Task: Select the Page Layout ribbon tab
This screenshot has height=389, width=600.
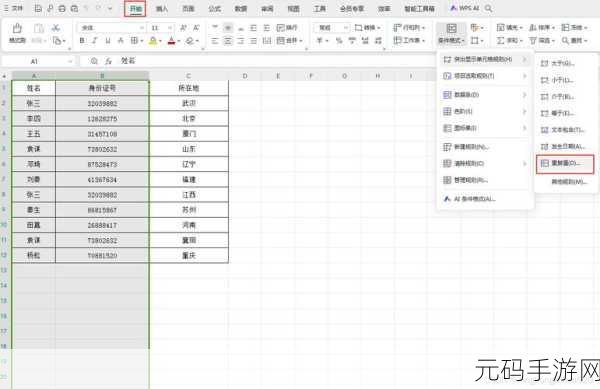Action: [188, 8]
